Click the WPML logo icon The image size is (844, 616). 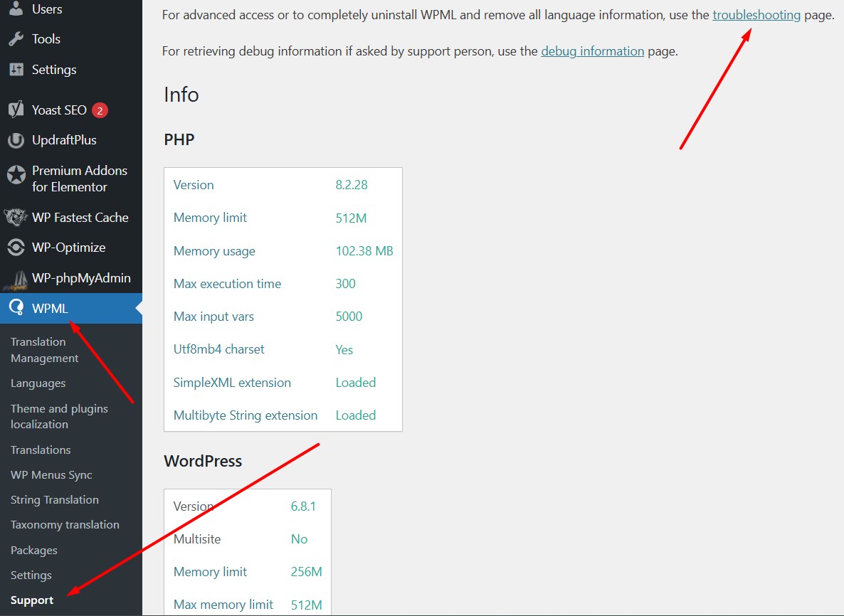tap(16, 308)
